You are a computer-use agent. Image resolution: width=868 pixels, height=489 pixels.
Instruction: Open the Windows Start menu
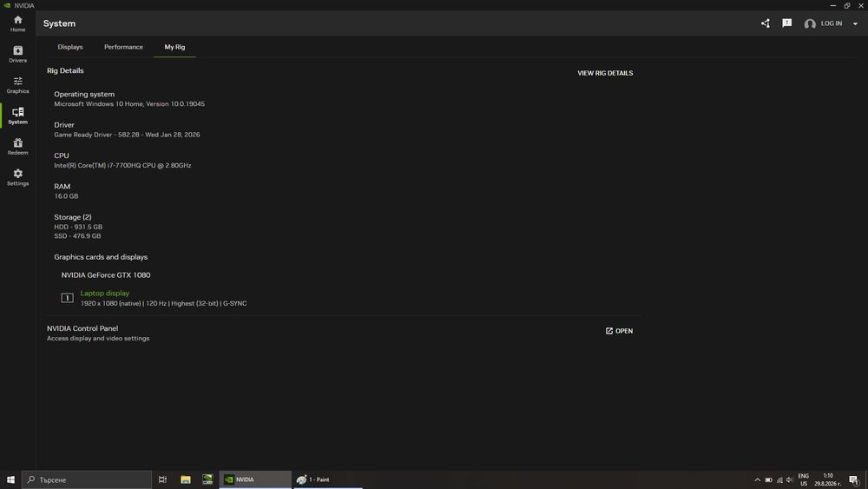(10, 479)
